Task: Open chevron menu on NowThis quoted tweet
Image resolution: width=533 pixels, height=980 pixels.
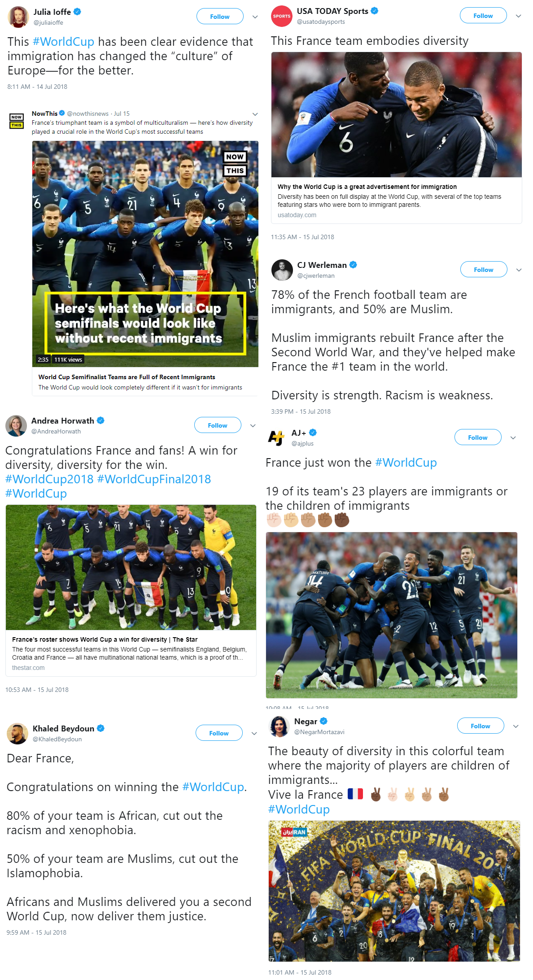Action: (x=255, y=114)
